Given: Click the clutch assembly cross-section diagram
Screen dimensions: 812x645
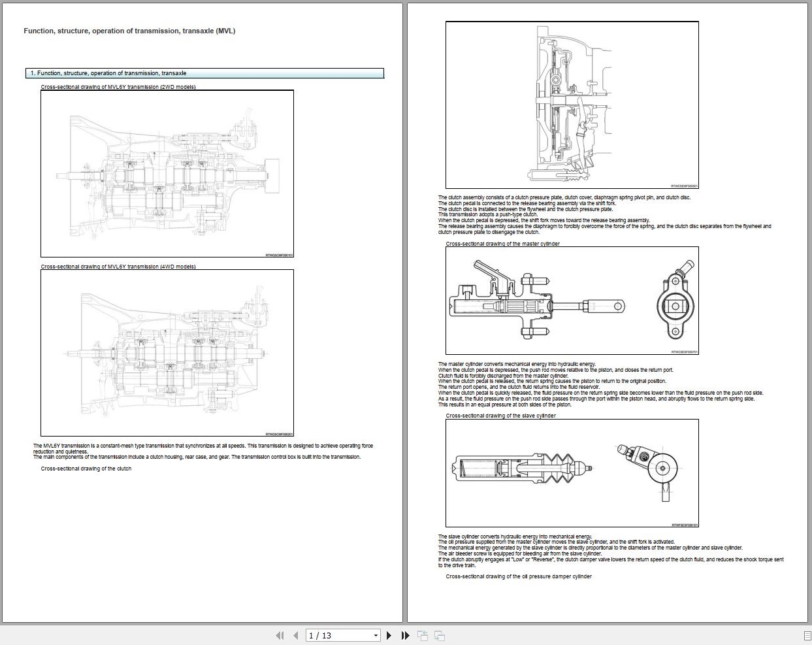Looking at the screenshot, I should pos(572,105).
